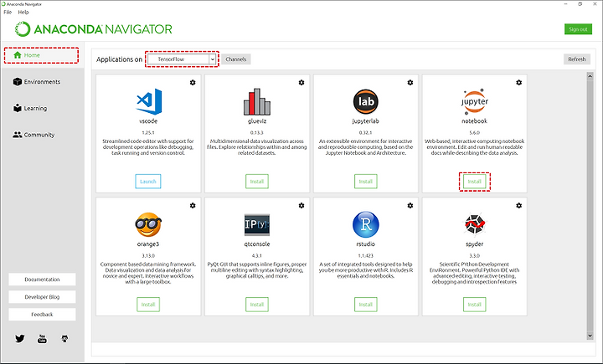Click the scrollbar up arrow
Image resolution: width=603 pixels, height=364 pixels.
tap(590, 76)
